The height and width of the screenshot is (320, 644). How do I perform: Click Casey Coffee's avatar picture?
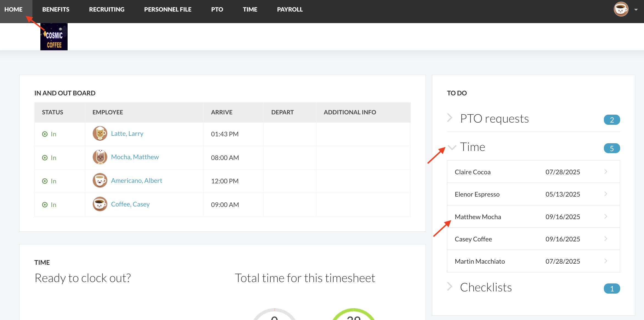click(100, 204)
